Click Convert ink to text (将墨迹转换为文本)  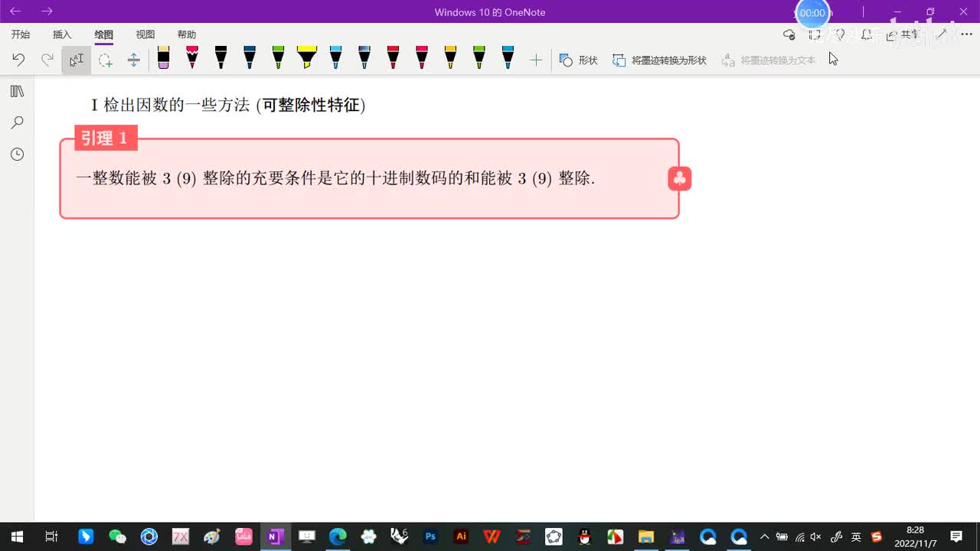pyautogui.click(x=769, y=60)
